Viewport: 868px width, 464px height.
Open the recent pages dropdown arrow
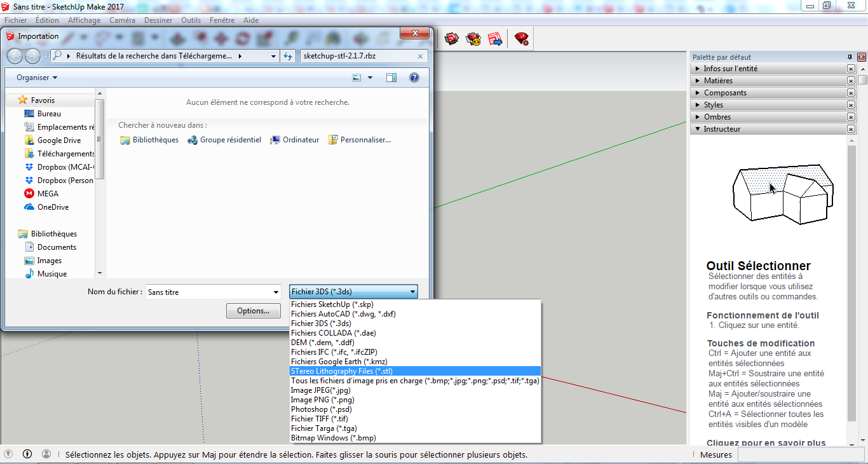point(46,56)
